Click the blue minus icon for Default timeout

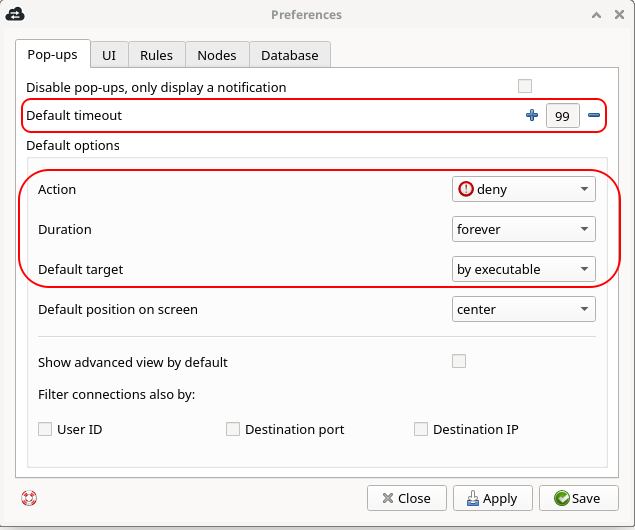(594, 115)
